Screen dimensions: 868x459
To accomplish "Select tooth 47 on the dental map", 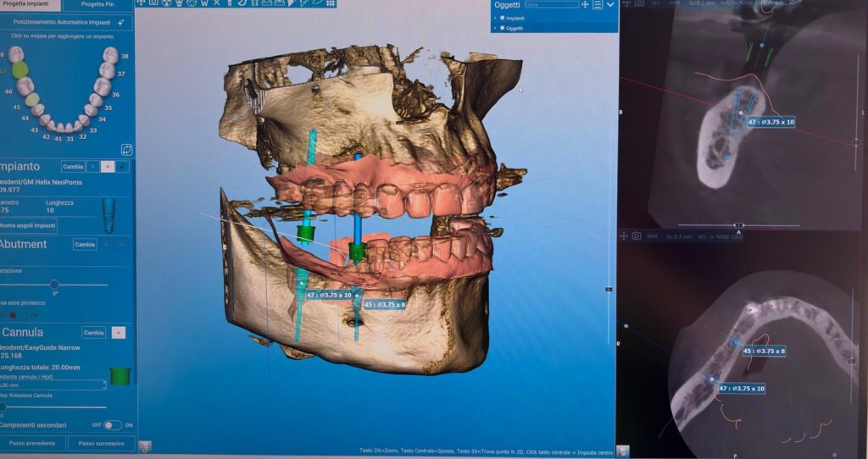I will tap(20, 69).
